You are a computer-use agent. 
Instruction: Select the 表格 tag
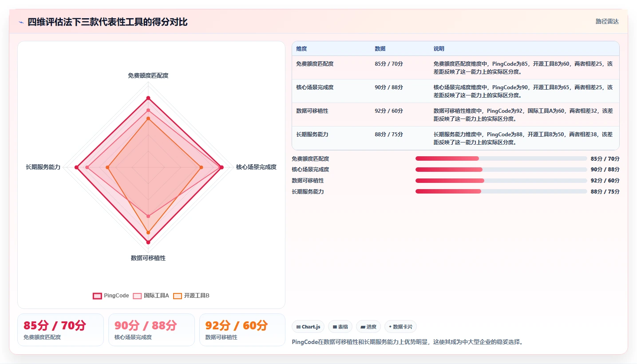point(340,327)
